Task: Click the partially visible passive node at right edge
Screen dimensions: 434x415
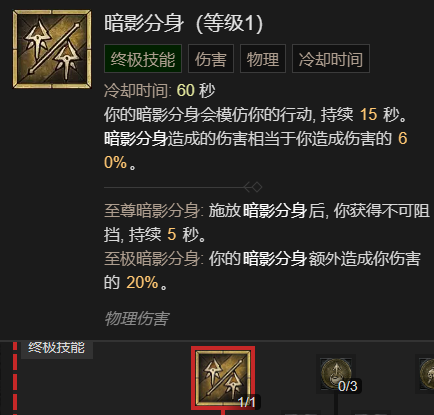Action: [427, 373]
